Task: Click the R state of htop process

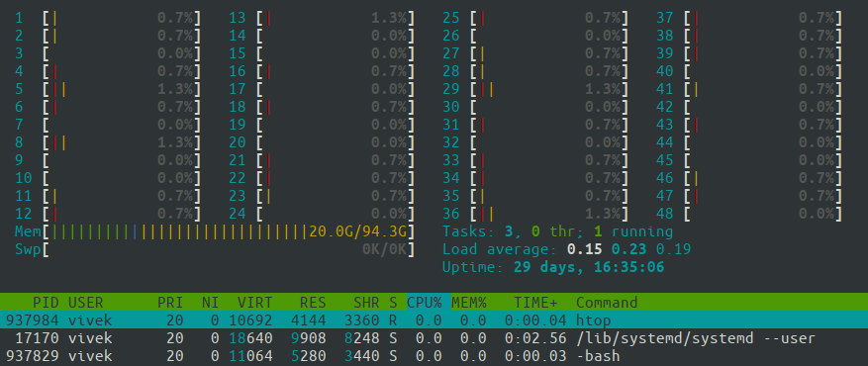Action: [x=393, y=320]
